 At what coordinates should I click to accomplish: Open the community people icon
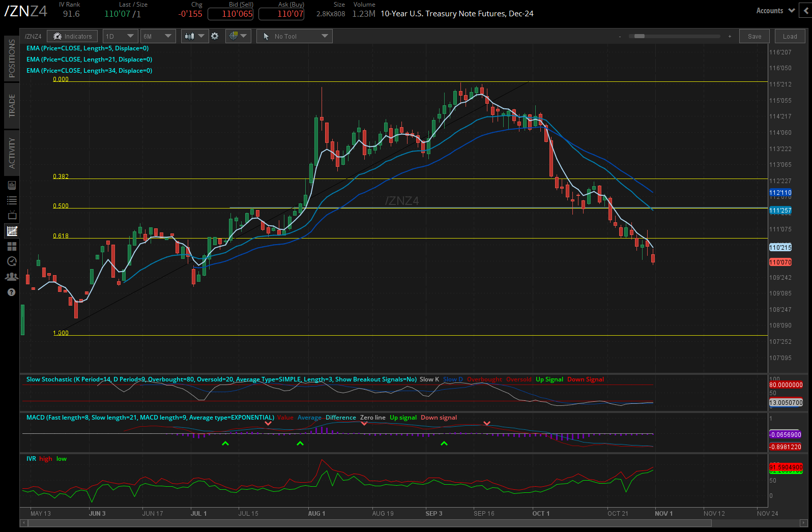[x=12, y=277]
